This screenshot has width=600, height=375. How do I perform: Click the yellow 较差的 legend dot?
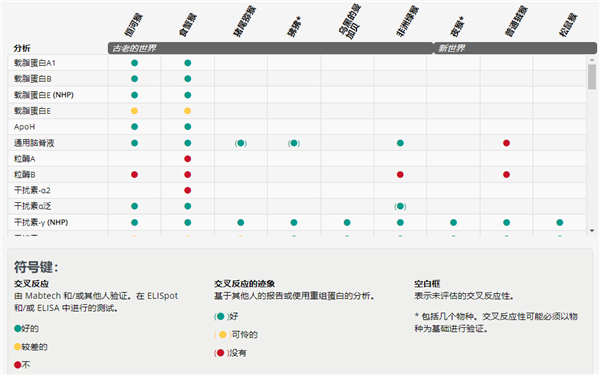(x=18, y=347)
